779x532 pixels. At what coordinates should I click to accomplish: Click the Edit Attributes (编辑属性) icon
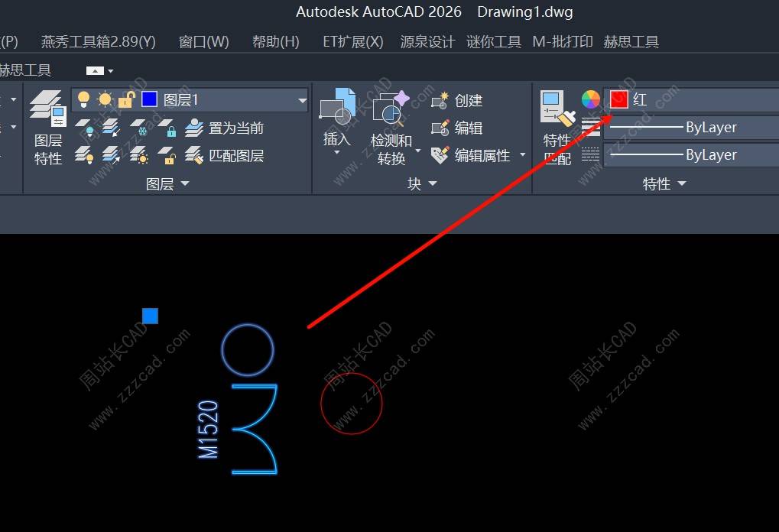440,155
